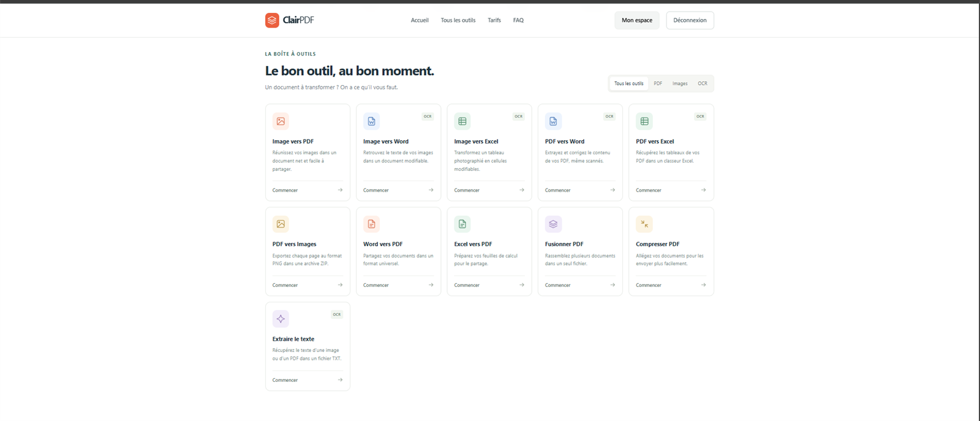Open the Accueil navigation link
The image size is (980, 421).
(x=420, y=20)
